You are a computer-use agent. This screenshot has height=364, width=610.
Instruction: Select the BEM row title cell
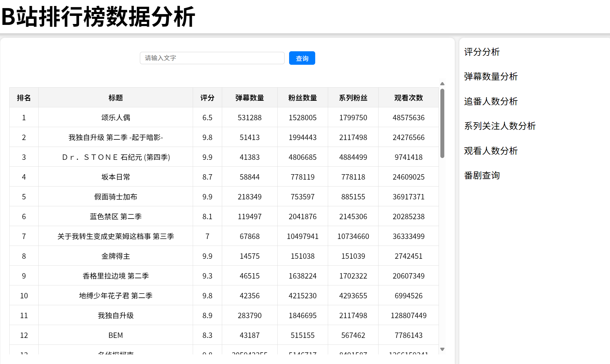[116, 335]
